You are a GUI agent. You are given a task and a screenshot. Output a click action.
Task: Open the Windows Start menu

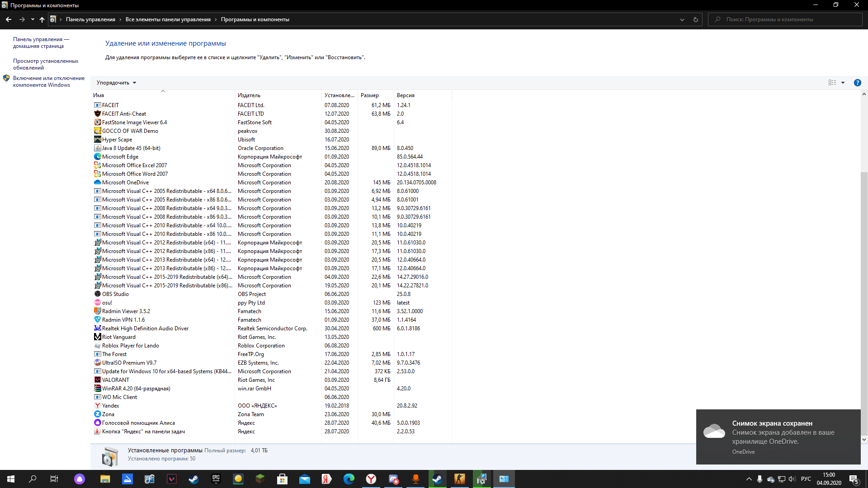[x=11, y=479]
